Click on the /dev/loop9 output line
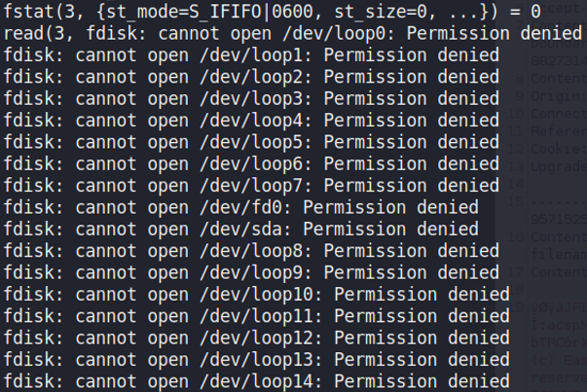The image size is (587, 392). coord(251,272)
